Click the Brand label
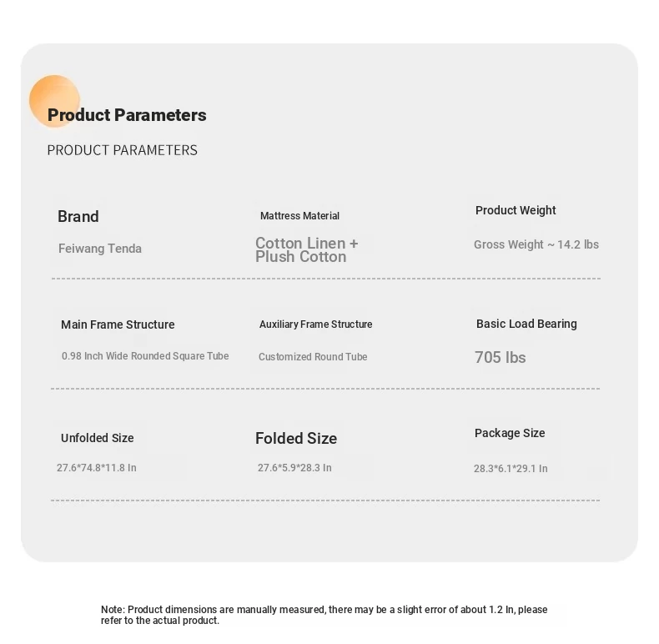The image size is (659, 644). click(x=78, y=217)
